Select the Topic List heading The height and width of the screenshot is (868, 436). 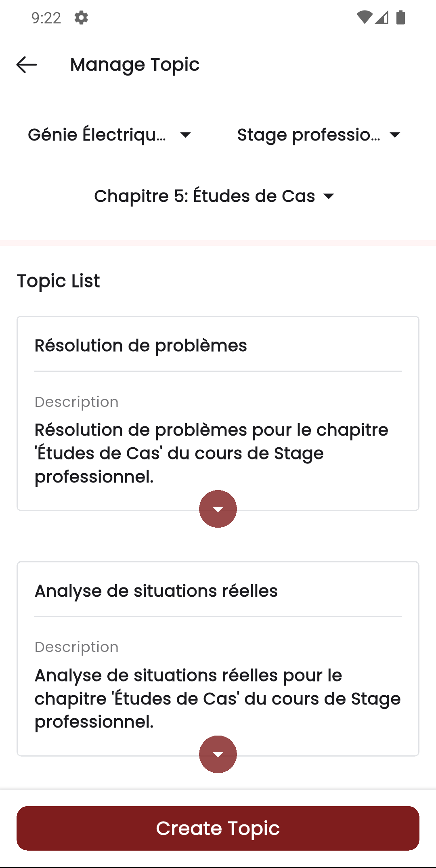tap(58, 281)
